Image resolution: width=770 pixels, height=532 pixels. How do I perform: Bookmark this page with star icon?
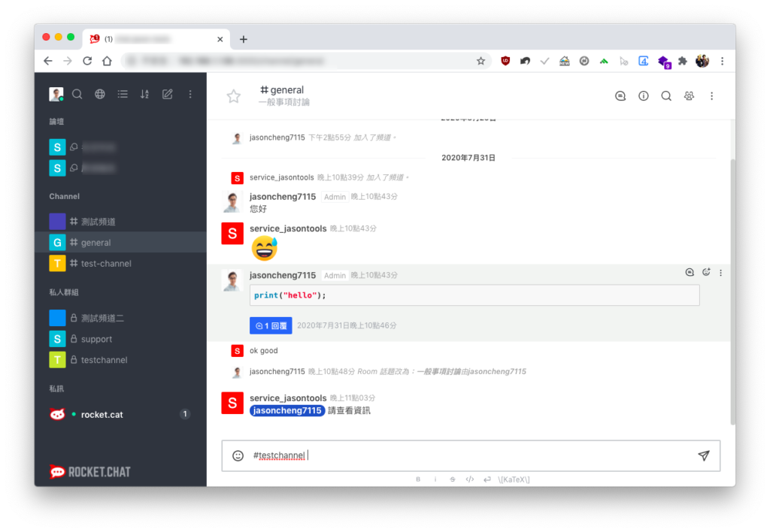(480, 61)
